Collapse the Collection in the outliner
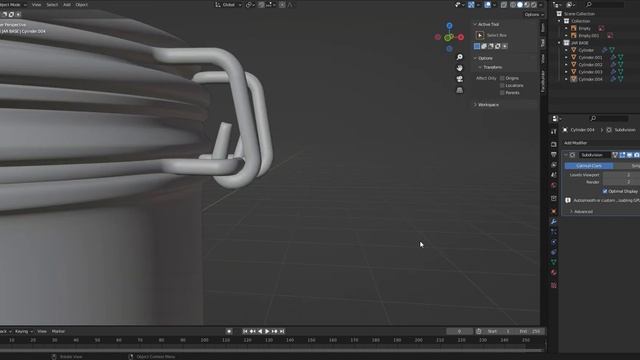The image size is (640, 360). click(559, 21)
